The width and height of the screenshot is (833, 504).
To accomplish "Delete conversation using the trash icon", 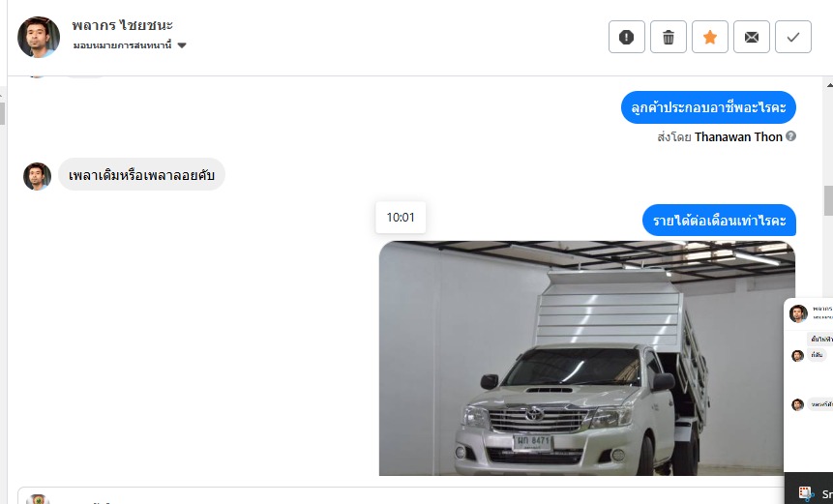I will (669, 37).
